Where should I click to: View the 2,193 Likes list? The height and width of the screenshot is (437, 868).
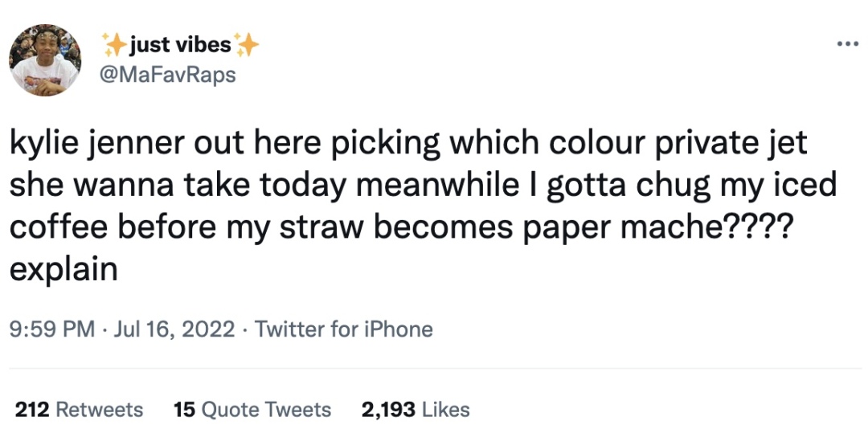point(416,410)
